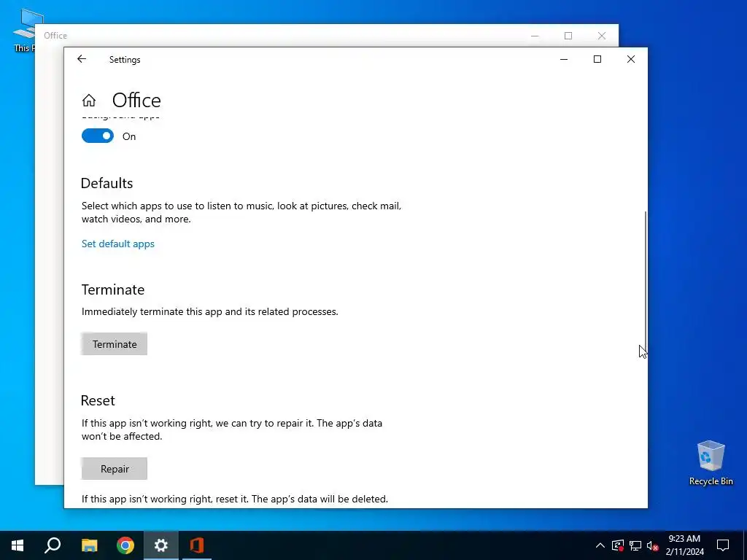Image resolution: width=747 pixels, height=560 pixels.
Task: Close the Settings window
Action: pyautogui.click(x=631, y=59)
